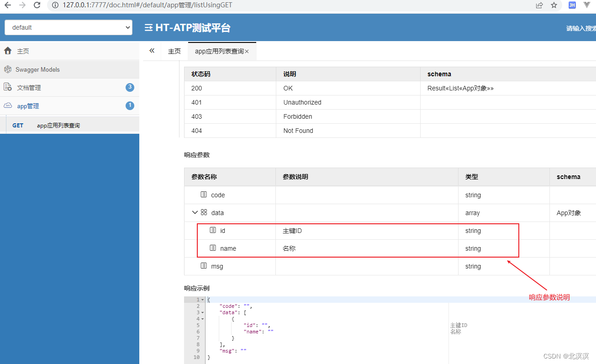Viewport: 596px width, 364px height.
Task: Click the home icon beside 主页
Action: (x=7, y=50)
